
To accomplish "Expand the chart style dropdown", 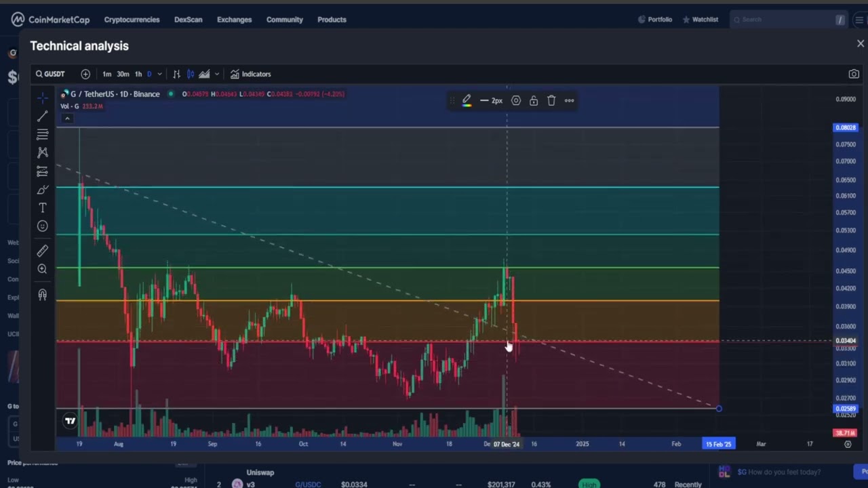I will tap(217, 74).
